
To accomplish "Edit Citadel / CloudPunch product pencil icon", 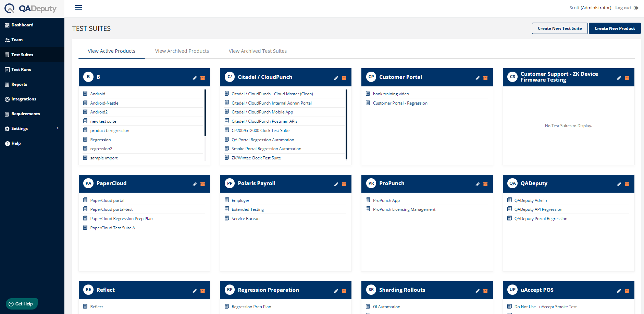I will click(336, 78).
